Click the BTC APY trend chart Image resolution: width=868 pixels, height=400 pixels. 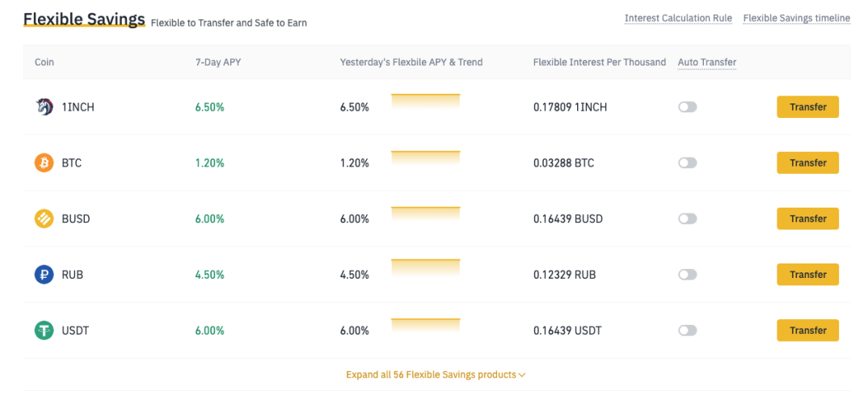tap(425, 158)
